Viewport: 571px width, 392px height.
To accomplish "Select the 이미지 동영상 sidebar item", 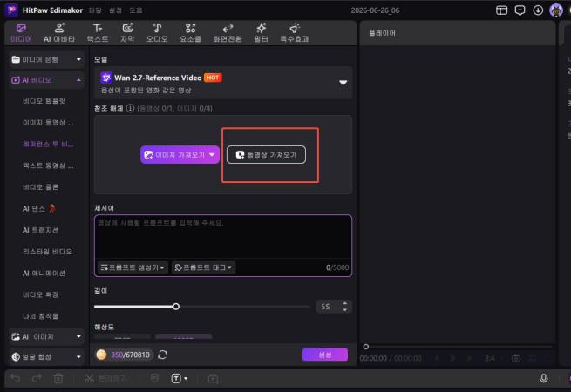I will point(48,123).
